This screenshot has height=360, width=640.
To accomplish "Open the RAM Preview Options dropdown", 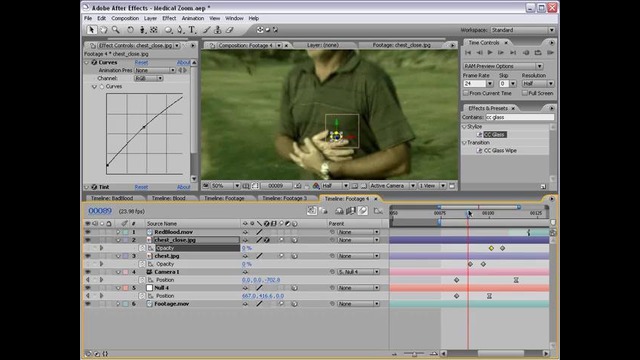I will (x=503, y=66).
